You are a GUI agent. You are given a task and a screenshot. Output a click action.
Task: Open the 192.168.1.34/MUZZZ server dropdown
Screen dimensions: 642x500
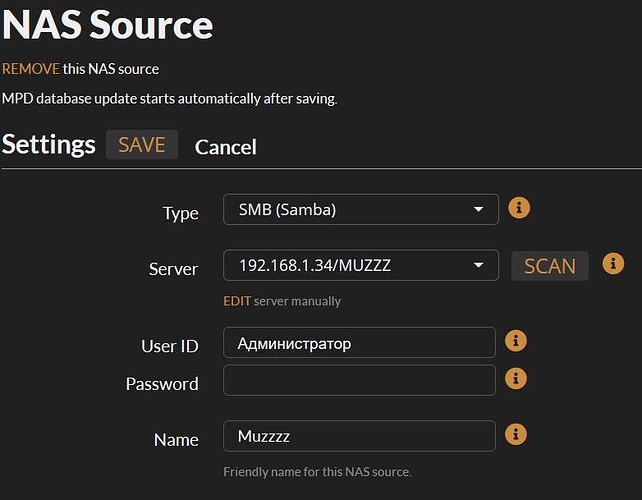pyautogui.click(x=361, y=265)
